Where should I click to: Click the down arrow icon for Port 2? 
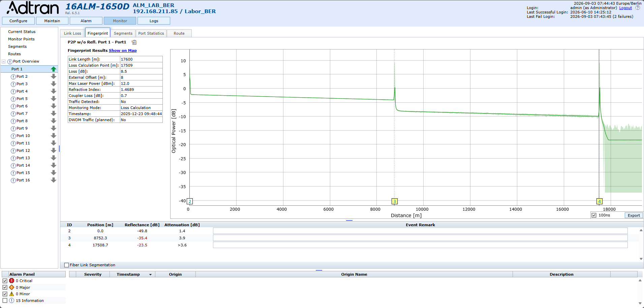coord(54,76)
